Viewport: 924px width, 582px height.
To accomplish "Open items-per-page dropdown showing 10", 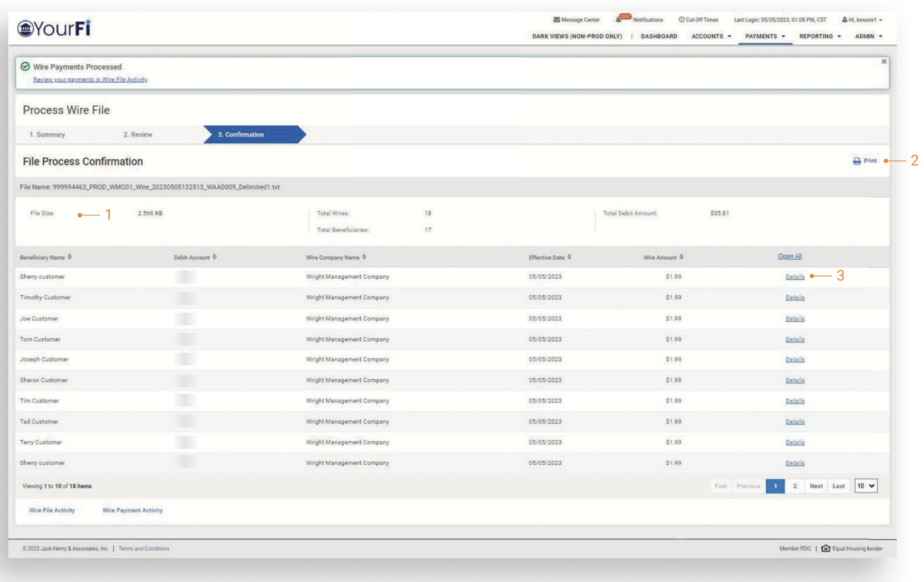I will [865, 486].
